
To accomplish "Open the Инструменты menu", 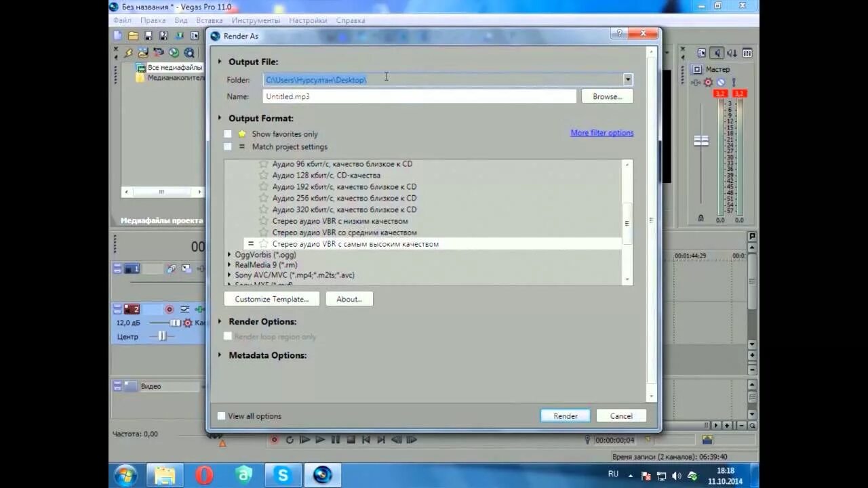I will click(256, 20).
